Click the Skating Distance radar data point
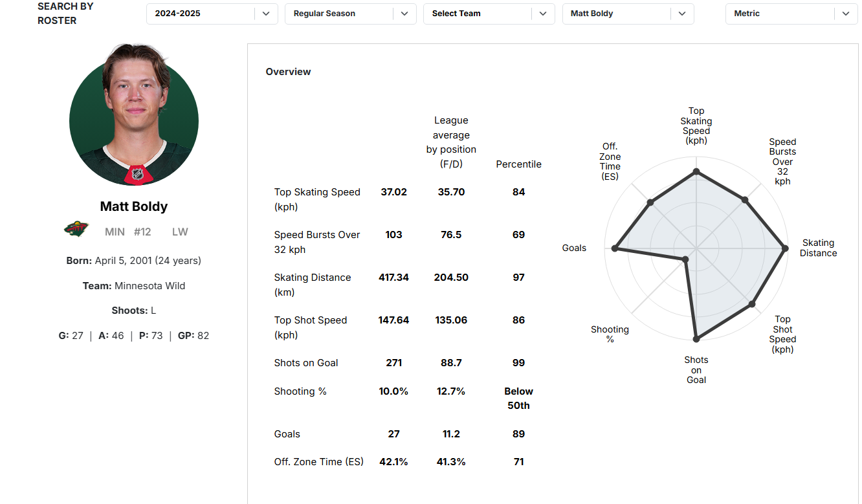 point(785,248)
